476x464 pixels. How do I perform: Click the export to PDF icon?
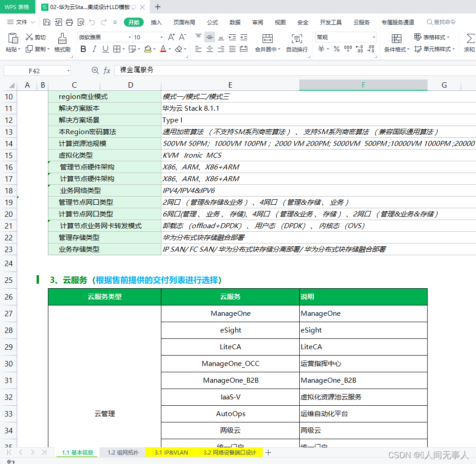pos(58,22)
